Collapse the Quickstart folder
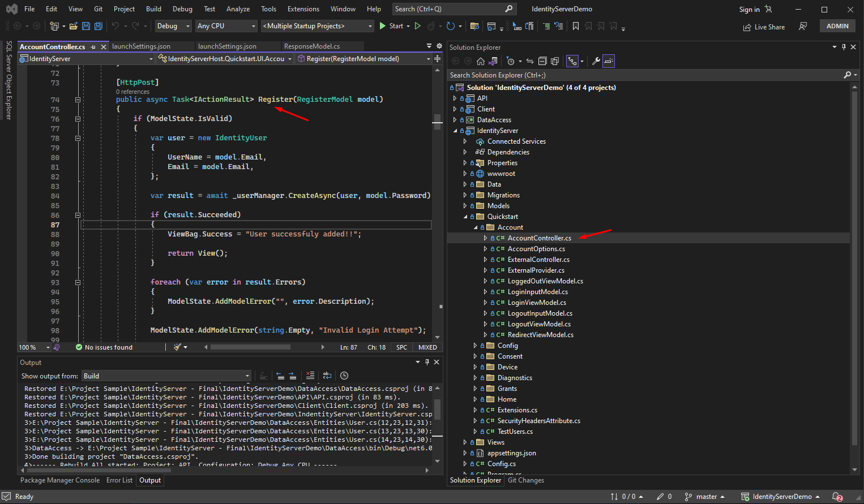Screen dimensions: 864x504 click(x=467, y=216)
